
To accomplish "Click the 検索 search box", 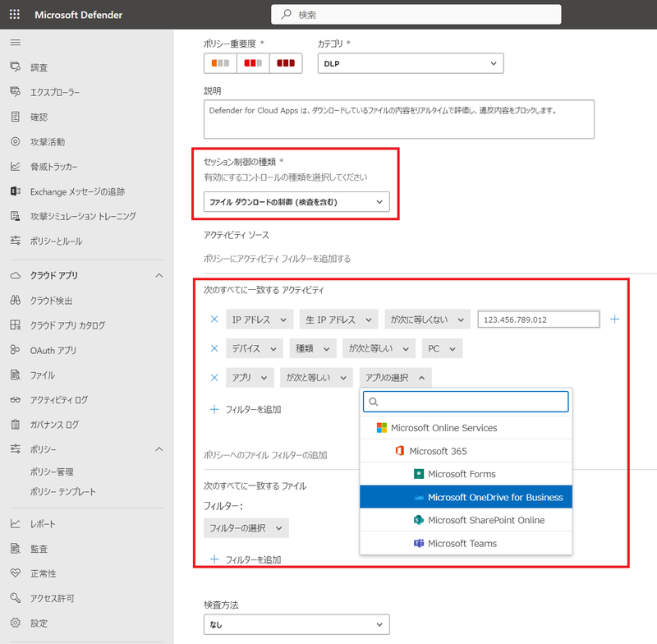I will coord(416,15).
